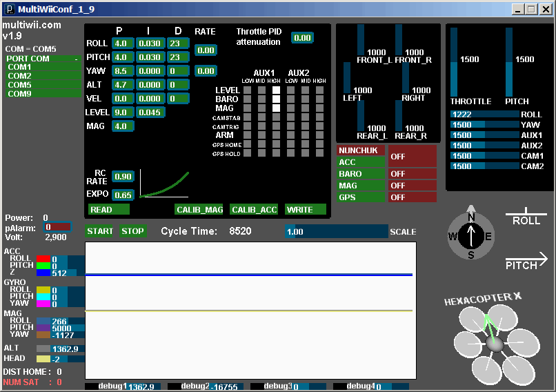This screenshot has width=556, height=392.
Task: Toggle GYRO PITCH cyan graph swatch
Action: pyautogui.click(x=43, y=297)
